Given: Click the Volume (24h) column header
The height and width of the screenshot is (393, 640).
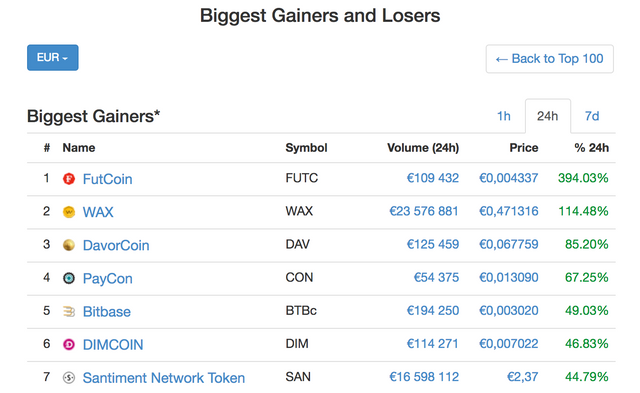Looking at the screenshot, I should 423,148.
